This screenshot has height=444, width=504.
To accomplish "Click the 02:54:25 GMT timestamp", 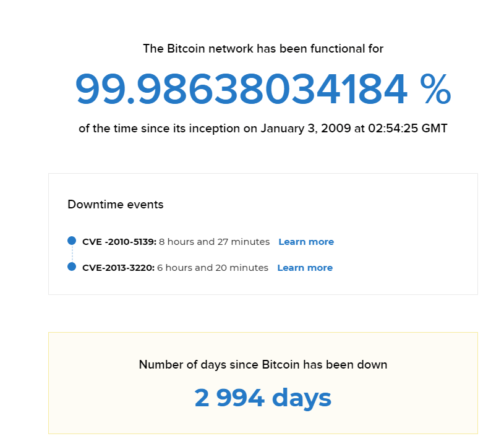I will pos(408,128).
